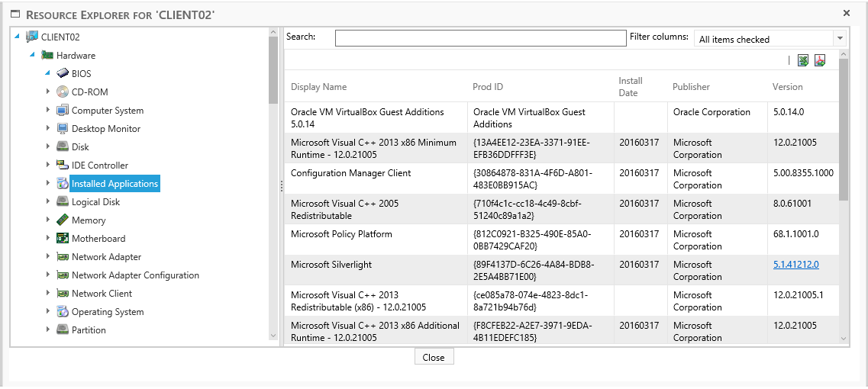Click the IDE Controller icon

click(x=63, y=166)
